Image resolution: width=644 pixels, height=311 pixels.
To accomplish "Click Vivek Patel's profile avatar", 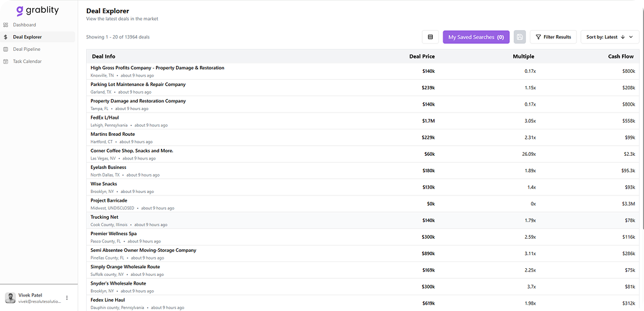I will pyautogui.click(x=11, y=298).
